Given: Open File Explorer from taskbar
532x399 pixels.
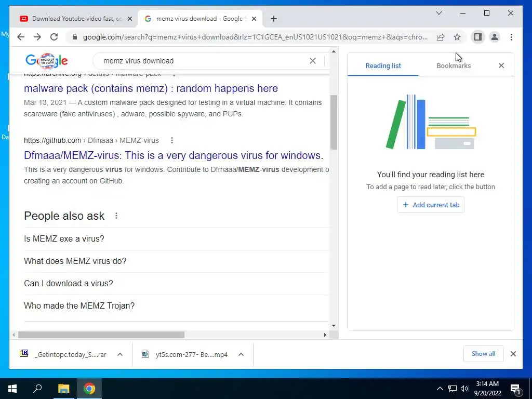Looking at the screenshot, I should [63, 389].
